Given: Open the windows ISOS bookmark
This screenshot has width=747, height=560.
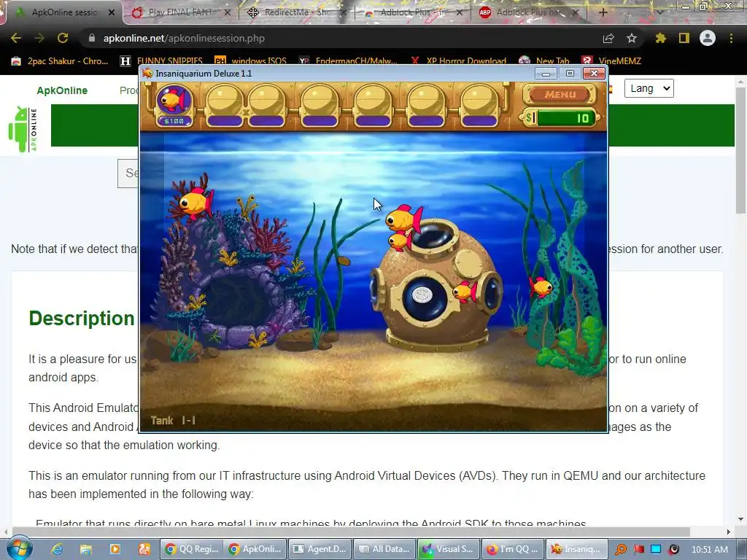Looking at the screenshot, I should click(251, 61).
